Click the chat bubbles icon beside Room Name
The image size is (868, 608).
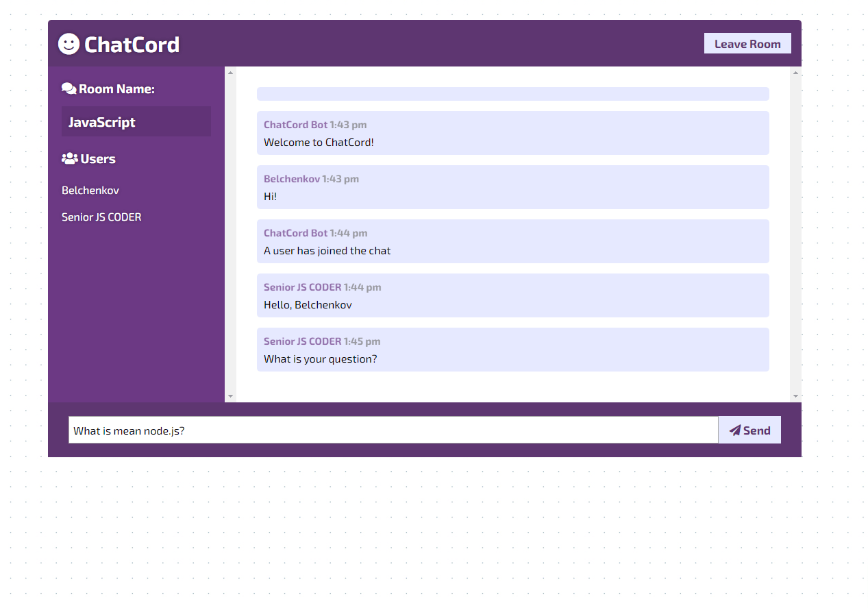pos(69,88)
